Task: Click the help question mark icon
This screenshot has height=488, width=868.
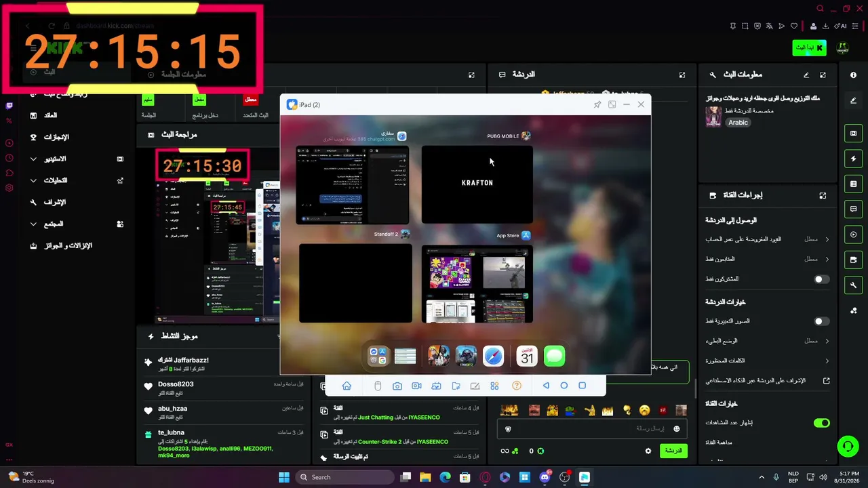Action: pyautogui.click(x=517, y=386)
